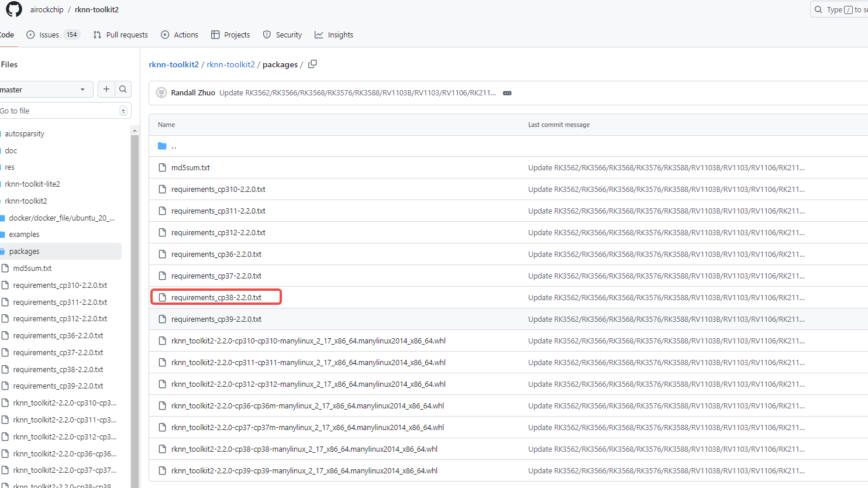The width and height of the screenshot is (868, 488).
Task: Switch to the Actions tab
Action: tap(180, 35)
